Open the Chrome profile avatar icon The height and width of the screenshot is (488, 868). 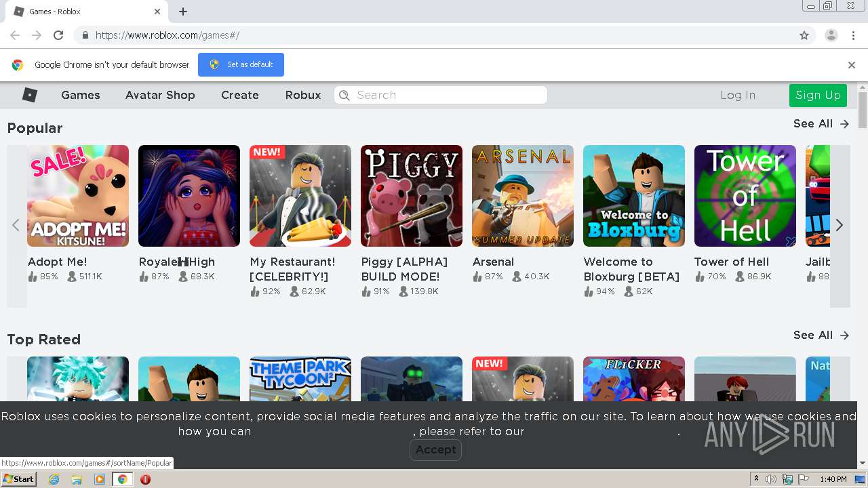(x=831, y=35)
